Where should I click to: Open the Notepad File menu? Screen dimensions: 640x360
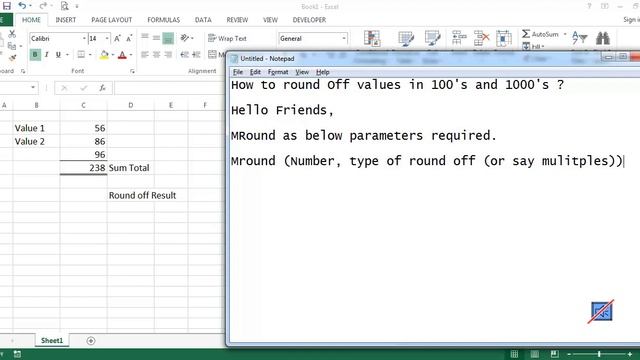tap(238, 72)
